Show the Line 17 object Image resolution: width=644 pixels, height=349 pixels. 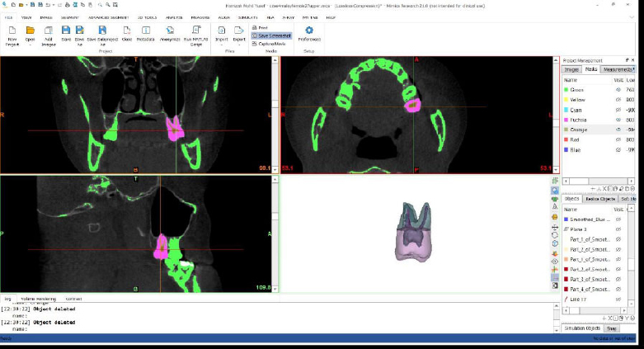(618, 299)
